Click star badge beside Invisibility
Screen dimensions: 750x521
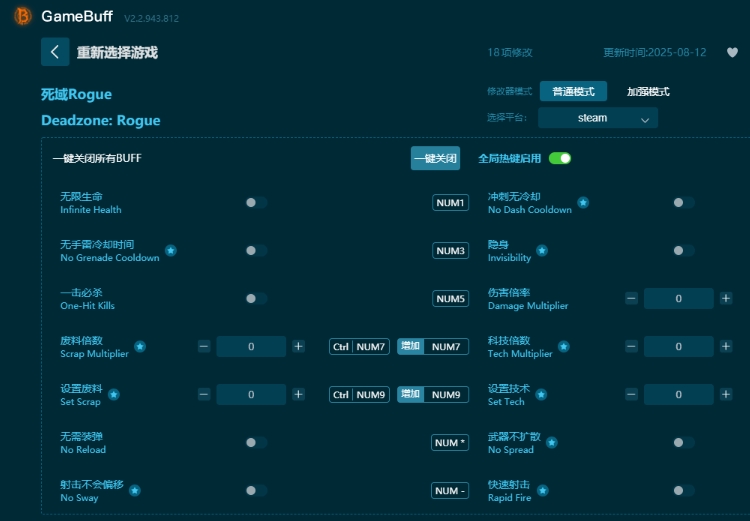[542, 250]
